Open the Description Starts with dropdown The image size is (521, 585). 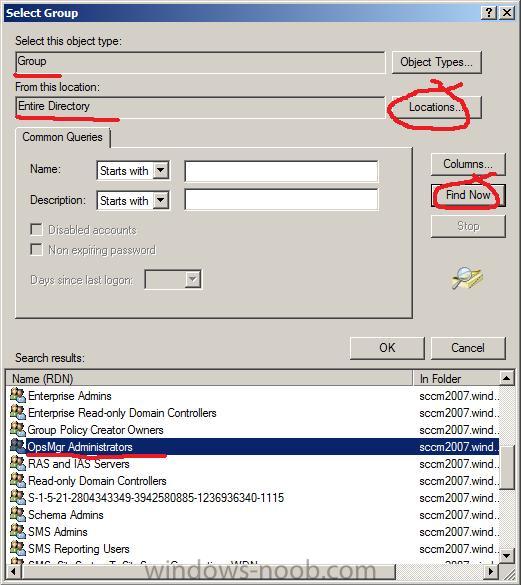[x=161, y=200]
